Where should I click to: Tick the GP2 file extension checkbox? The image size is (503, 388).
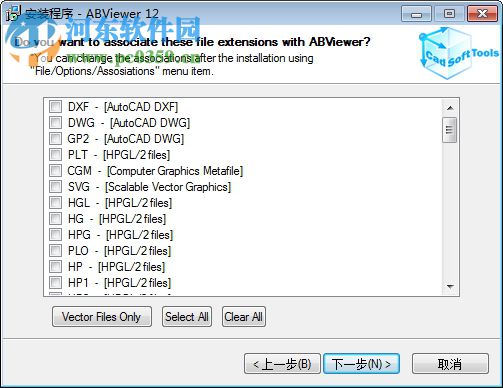(55, 139)
